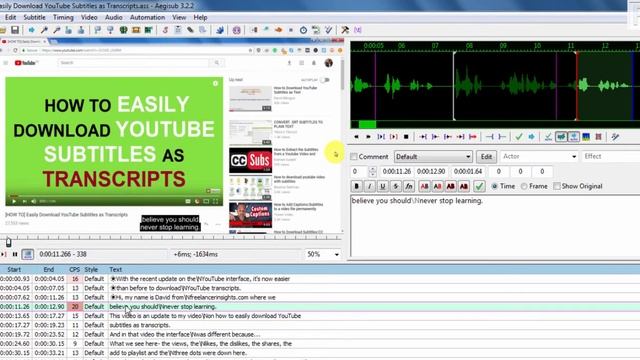Tick the Comment checkbox
This screenshot has width=640, height=360.
[x=354, y=157]
